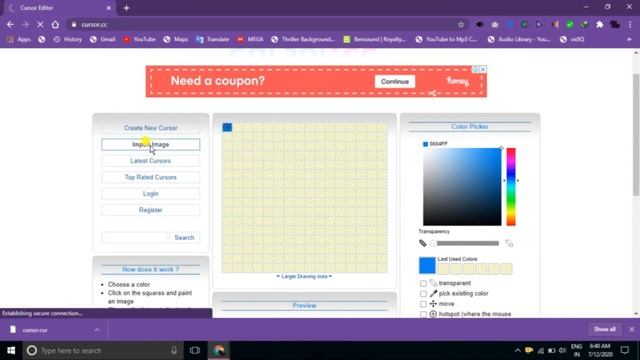Select the first Last Used Colors swatch
The height and width of the screenshot is (360, 640).
tap(443, 269)
